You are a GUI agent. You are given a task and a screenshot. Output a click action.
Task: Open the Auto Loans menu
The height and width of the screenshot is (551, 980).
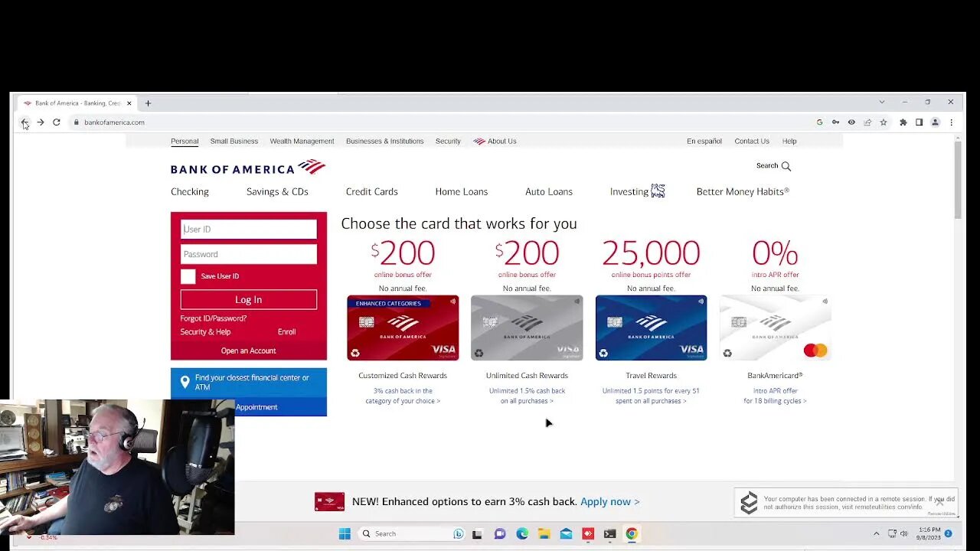549,192
